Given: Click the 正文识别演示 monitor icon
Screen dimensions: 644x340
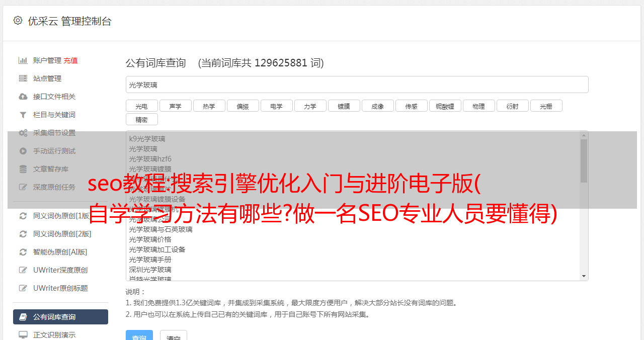Looking at the screenshot, I should (23, 335).
